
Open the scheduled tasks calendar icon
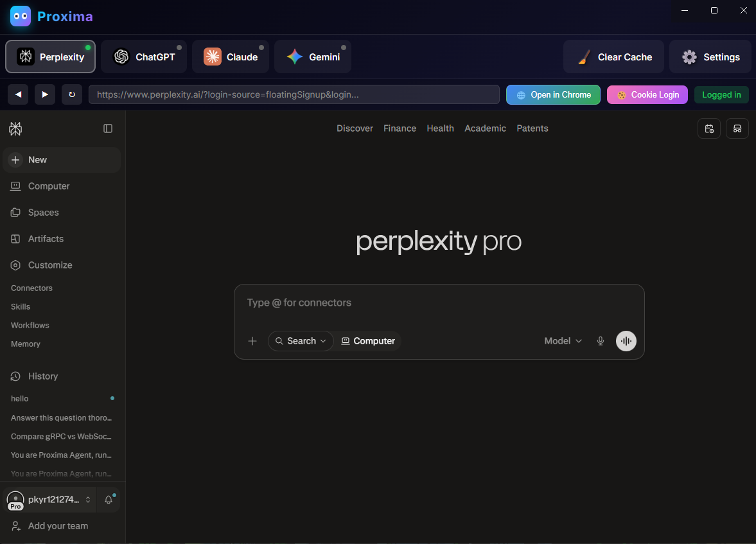(x=708, y=128)
